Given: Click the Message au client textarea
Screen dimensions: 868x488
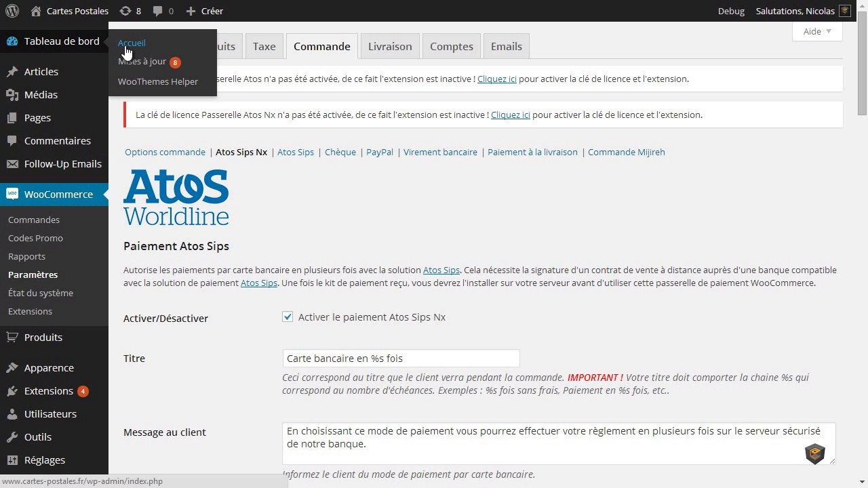Looking at the screenshot, I should click(x=559, y=443).
